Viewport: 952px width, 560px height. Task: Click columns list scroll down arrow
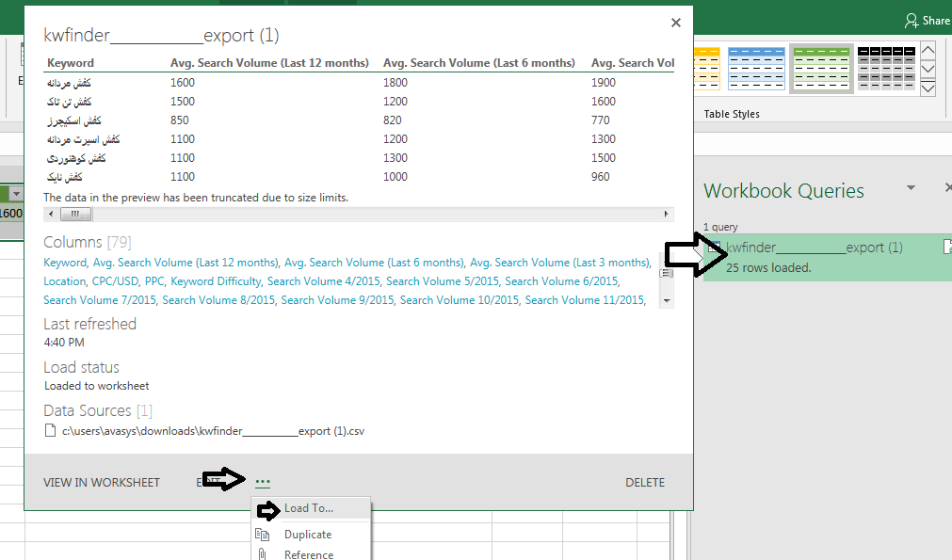point(667,301)
